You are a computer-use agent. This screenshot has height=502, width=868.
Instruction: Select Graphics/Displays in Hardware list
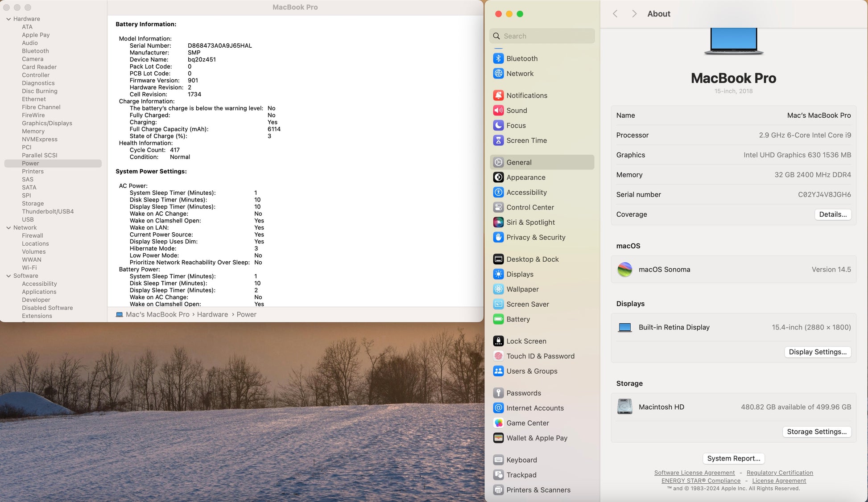[x=47, y=123]
